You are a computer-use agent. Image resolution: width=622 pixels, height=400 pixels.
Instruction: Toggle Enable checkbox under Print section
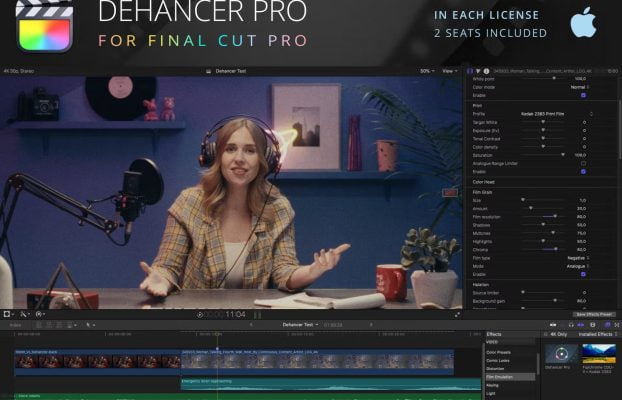(x=583, y=171)
